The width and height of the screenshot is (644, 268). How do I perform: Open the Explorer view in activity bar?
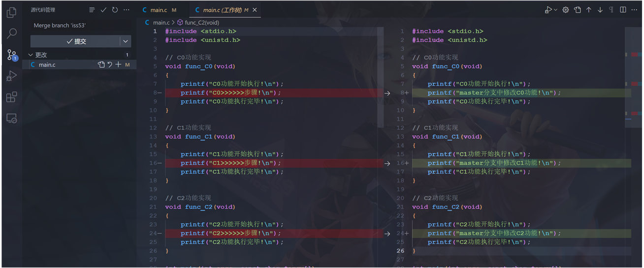click(11, 12)
